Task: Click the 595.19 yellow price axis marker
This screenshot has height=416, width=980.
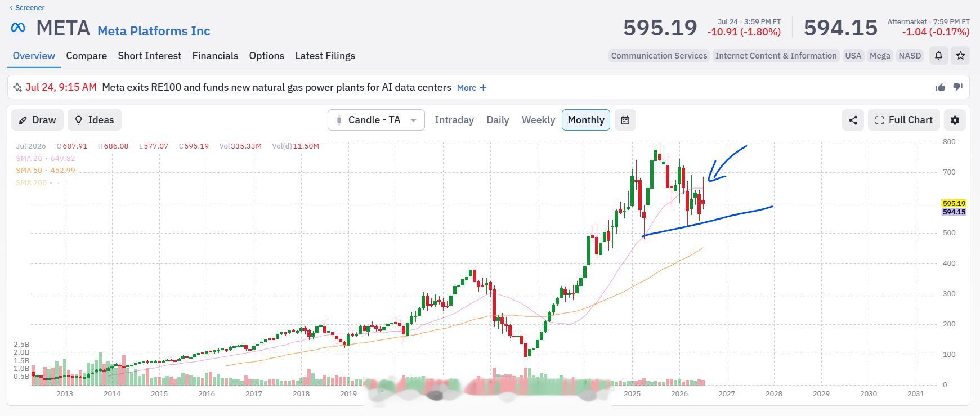Action: point(954,203)
